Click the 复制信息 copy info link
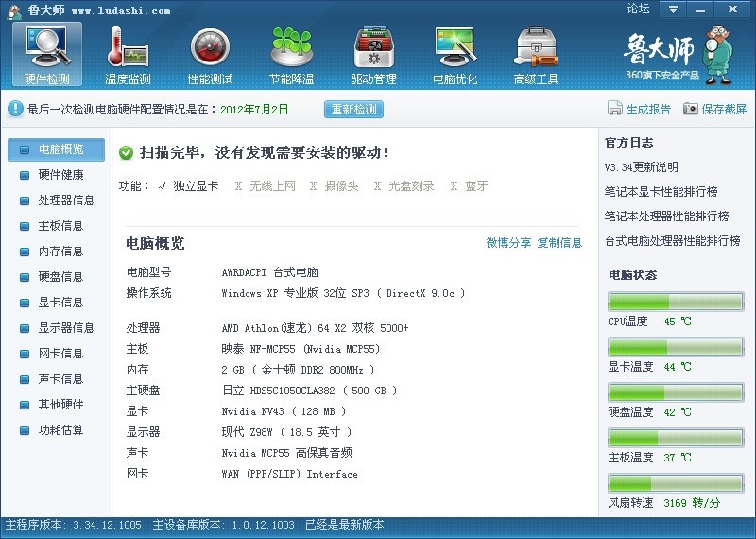 559,243
